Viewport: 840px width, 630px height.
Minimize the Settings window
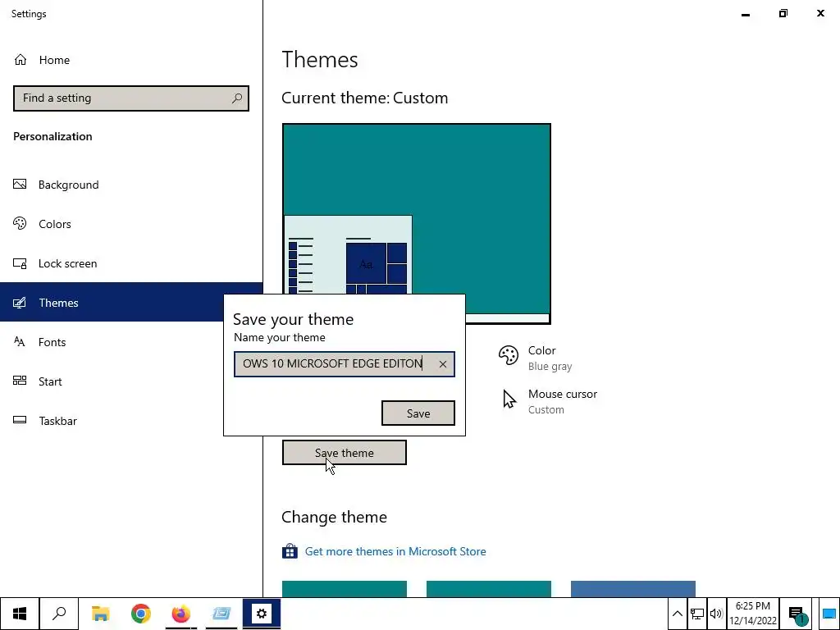point(745,14)
